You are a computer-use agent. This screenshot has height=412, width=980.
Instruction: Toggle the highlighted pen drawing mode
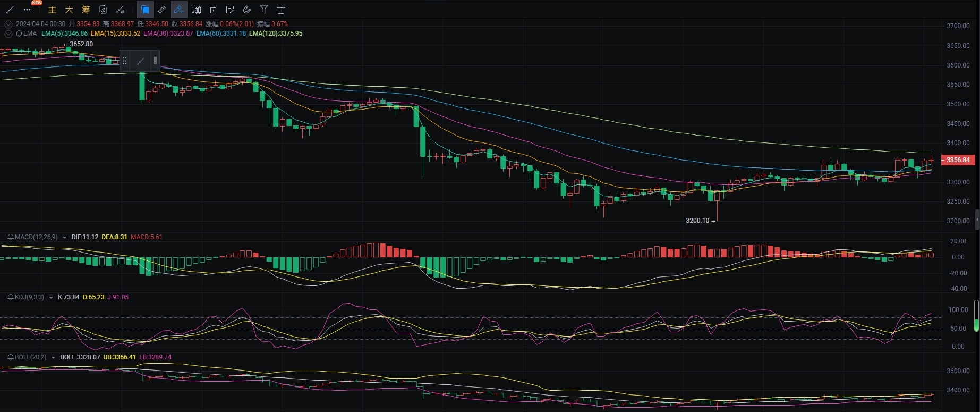(179, 10)
